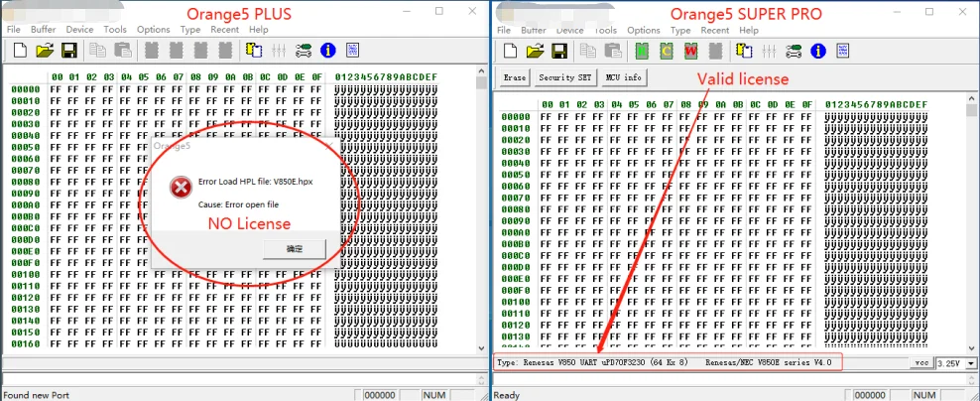Click 'Cause: Error open file' text
The height and width of the screenshot is (401, 980).
click(x=239, y=204)
